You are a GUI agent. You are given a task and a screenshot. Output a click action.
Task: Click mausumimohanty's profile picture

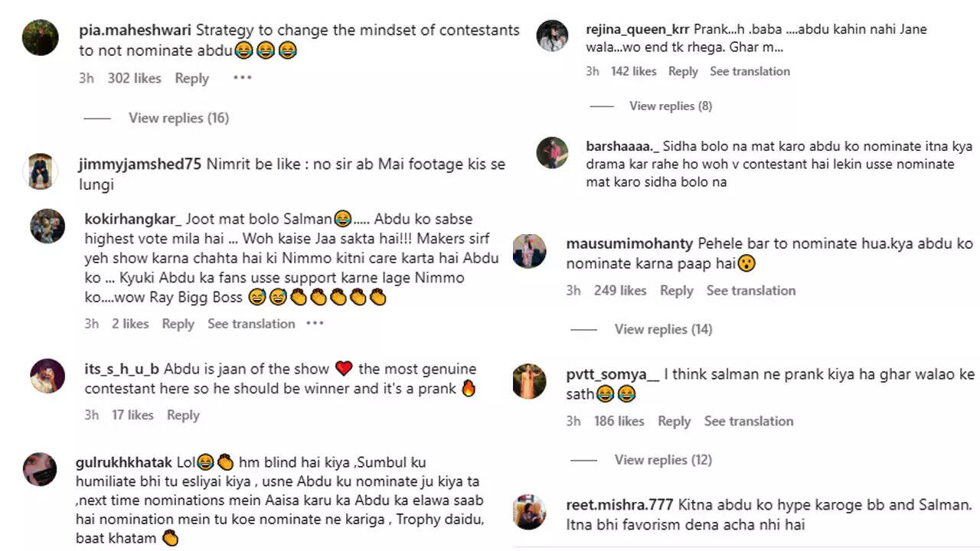(x=529, y=251)
